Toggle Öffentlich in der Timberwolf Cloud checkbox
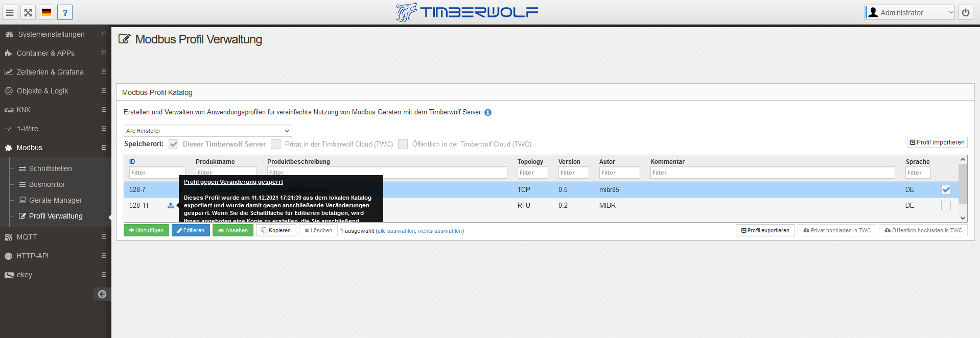Image resolution: width=980 pixels, height=338 pixels. 403,144
